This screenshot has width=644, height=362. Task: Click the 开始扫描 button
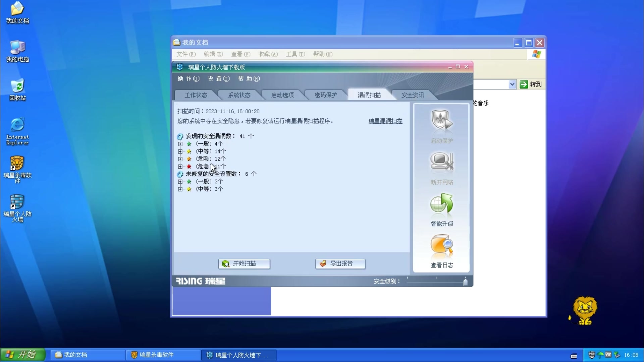pyautogui.click(x=244, y=263)
